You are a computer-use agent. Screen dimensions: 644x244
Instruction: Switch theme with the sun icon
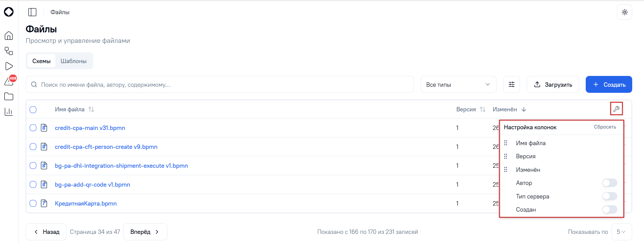click(x=625, y=12)
